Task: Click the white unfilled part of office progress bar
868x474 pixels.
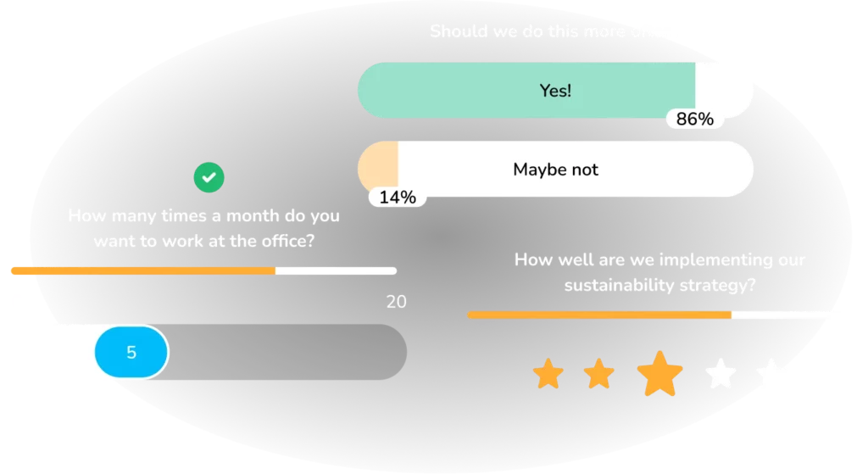Action: coord(336,270)
